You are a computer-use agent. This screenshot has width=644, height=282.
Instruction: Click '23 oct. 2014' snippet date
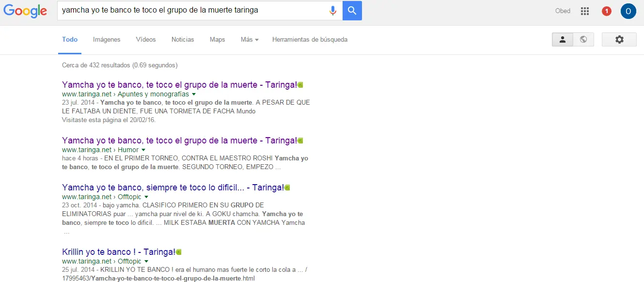79,205
